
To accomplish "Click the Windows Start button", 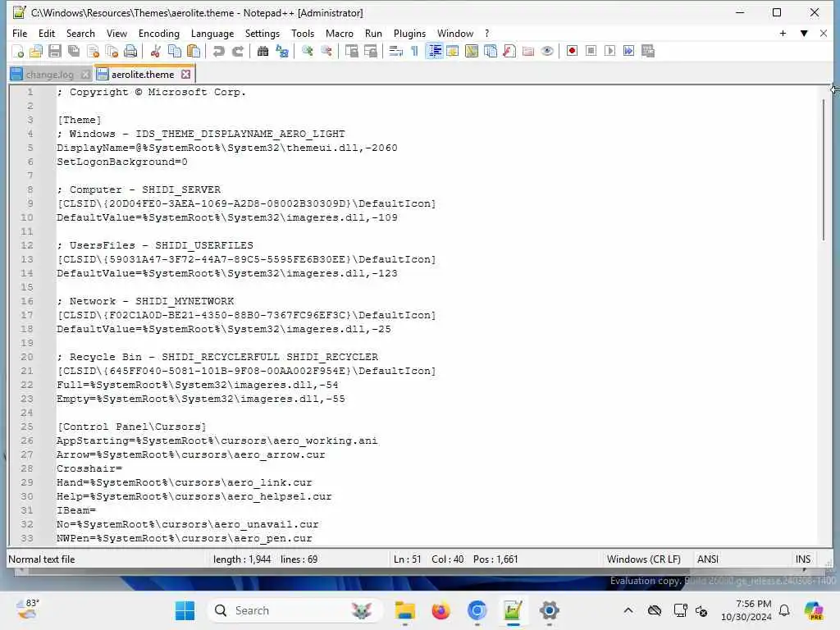I will [x=185, y=610].
